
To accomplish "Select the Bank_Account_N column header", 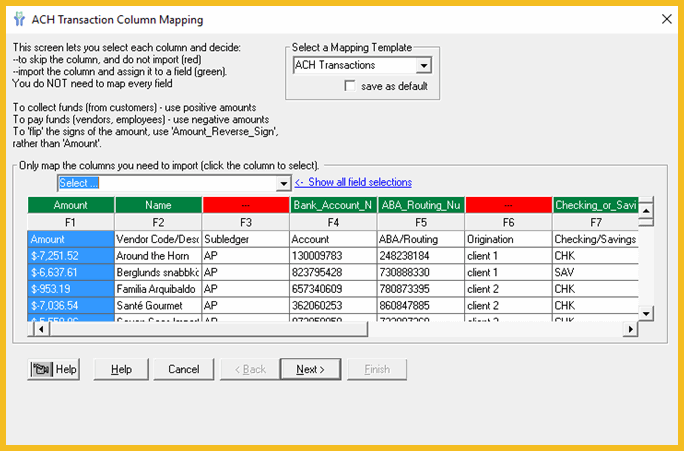I will tap(333, 205).
